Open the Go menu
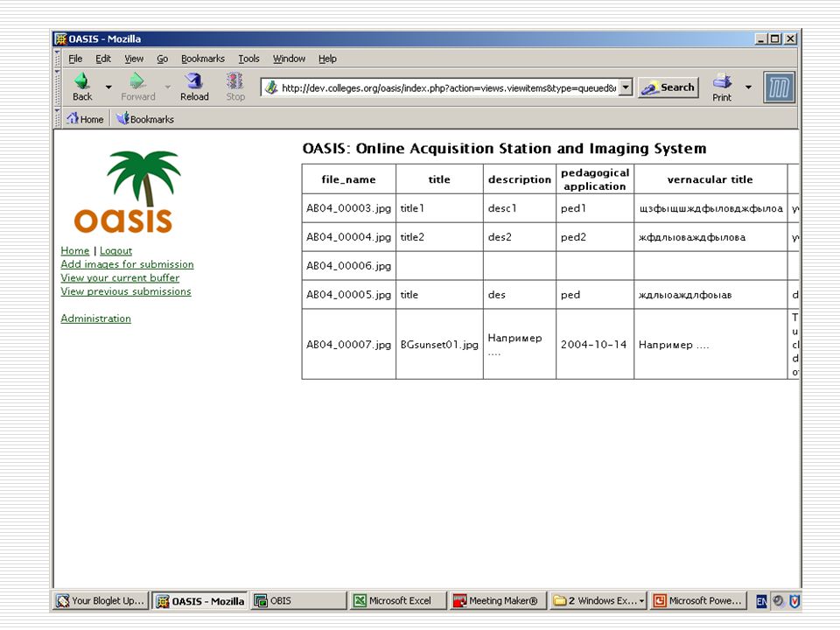This screenshot has width=840, height=630. point(163,59)
